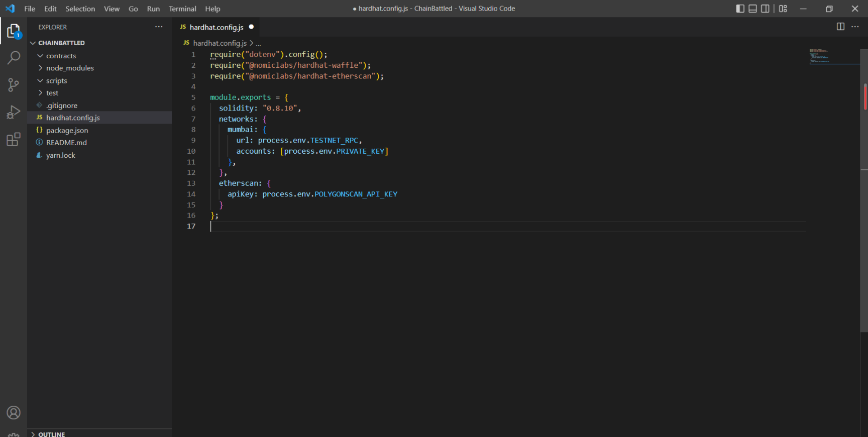Toggle the Secondary Side Bar visibility
Screen dimensions: 868x437
click(x=765, y=9)
